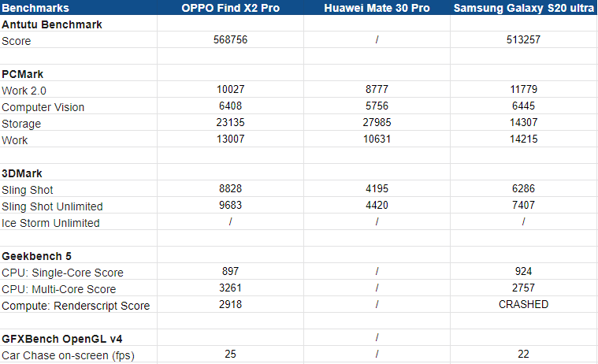Screen dimensions: 598x364
Task: Click the Sling Shot value 6286
Action: [523, 188]
